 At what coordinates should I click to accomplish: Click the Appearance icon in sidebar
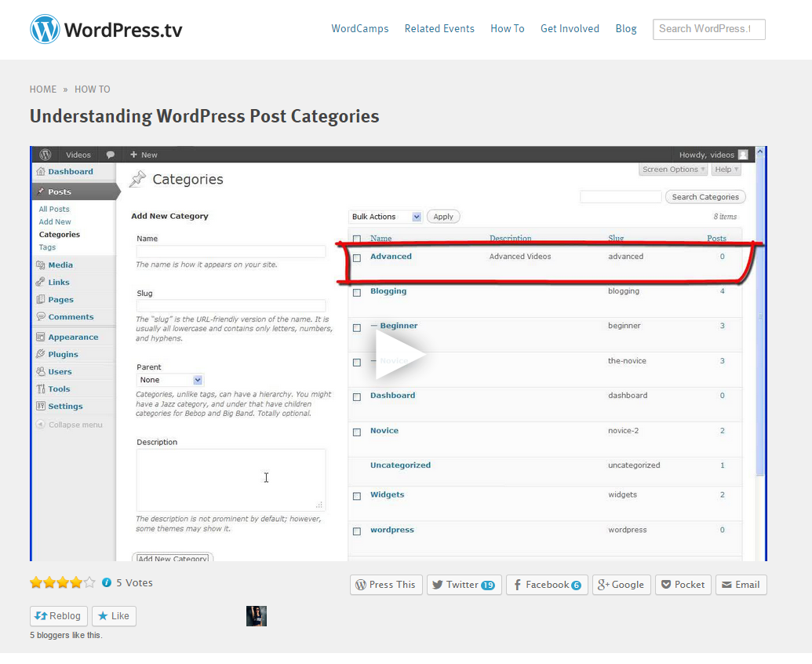click(x=41, y=337)
